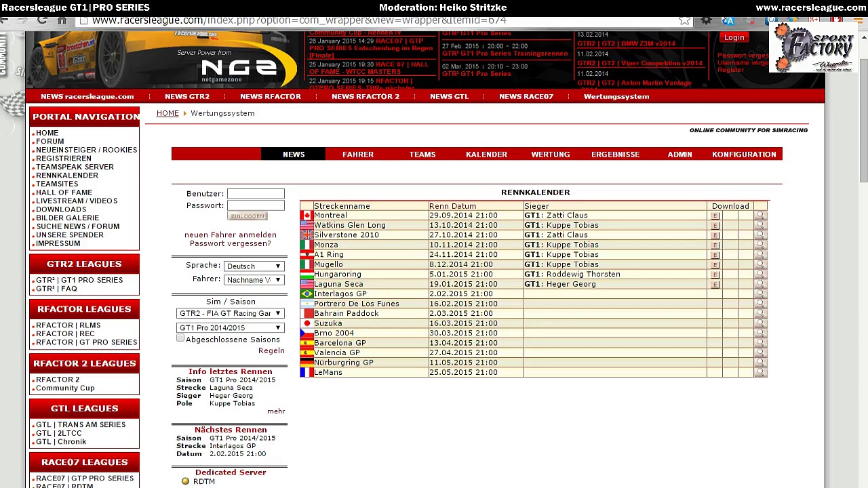868x488 pixels.
Task: Bookmark the page with the star icon
Action: pyautogui.click(x=684, y=20)
